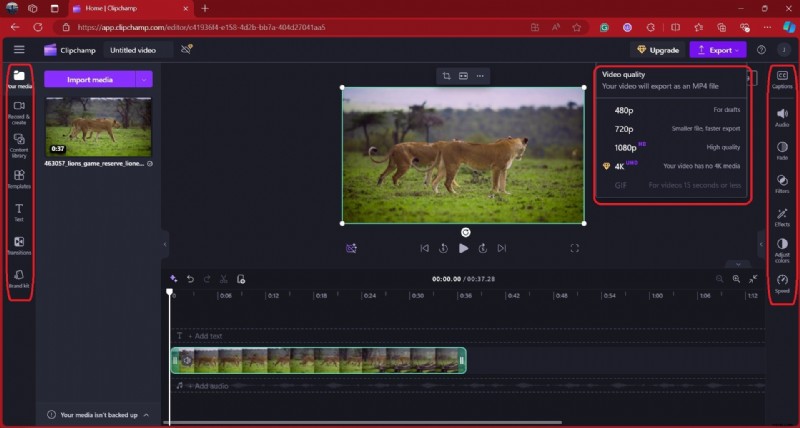Click the fit/aspect icon above preview
This screenshot has width=800, height=428.
[463, 76]
